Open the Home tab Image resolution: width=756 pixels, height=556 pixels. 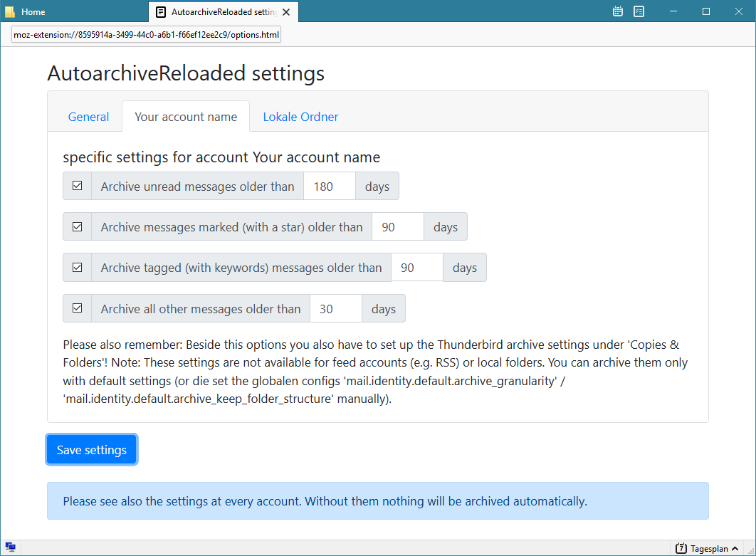point(33,12)
